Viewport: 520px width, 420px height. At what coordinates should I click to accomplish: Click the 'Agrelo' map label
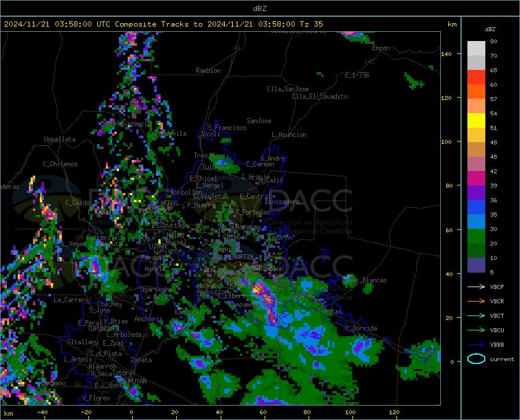[155, 269]
